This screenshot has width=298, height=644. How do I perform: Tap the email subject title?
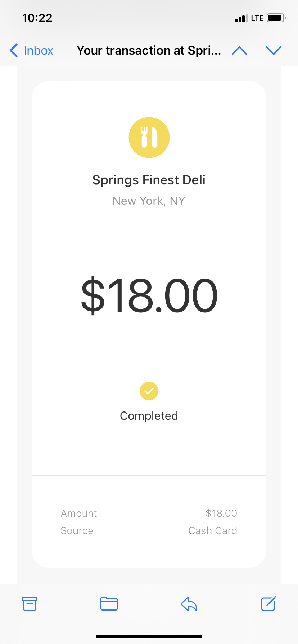(x=149, y=51)
